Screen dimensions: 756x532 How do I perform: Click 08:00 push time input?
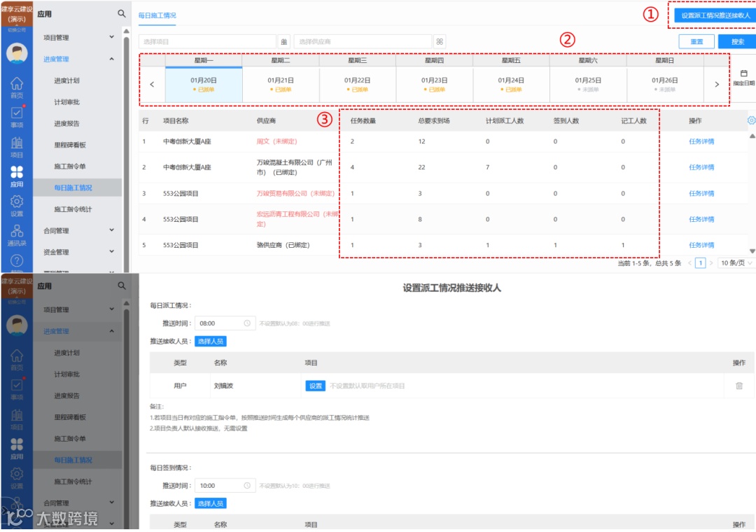tap(225, 323)
